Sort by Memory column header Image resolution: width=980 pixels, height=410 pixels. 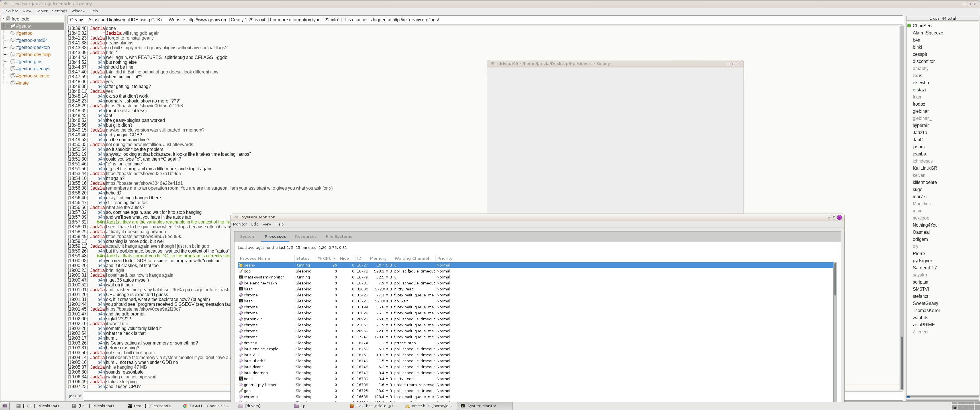click(x=380, y=259)
